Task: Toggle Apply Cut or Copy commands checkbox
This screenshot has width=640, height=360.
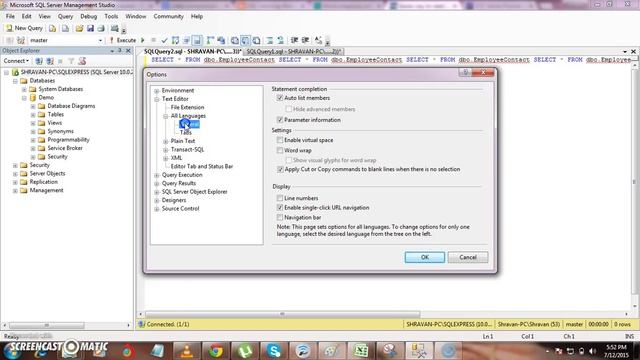Action: pyautogui.click(x=280, y=169)
